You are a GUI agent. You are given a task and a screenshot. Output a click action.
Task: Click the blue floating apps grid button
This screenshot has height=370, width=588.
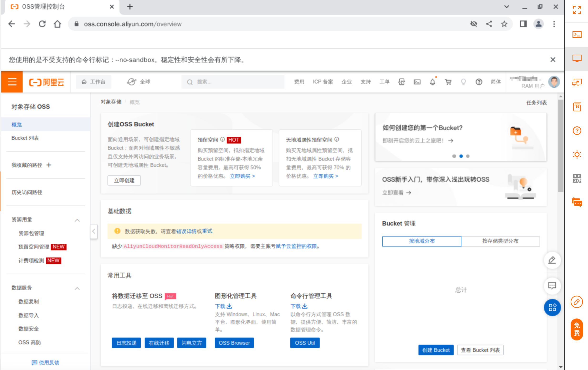point(552,307)
